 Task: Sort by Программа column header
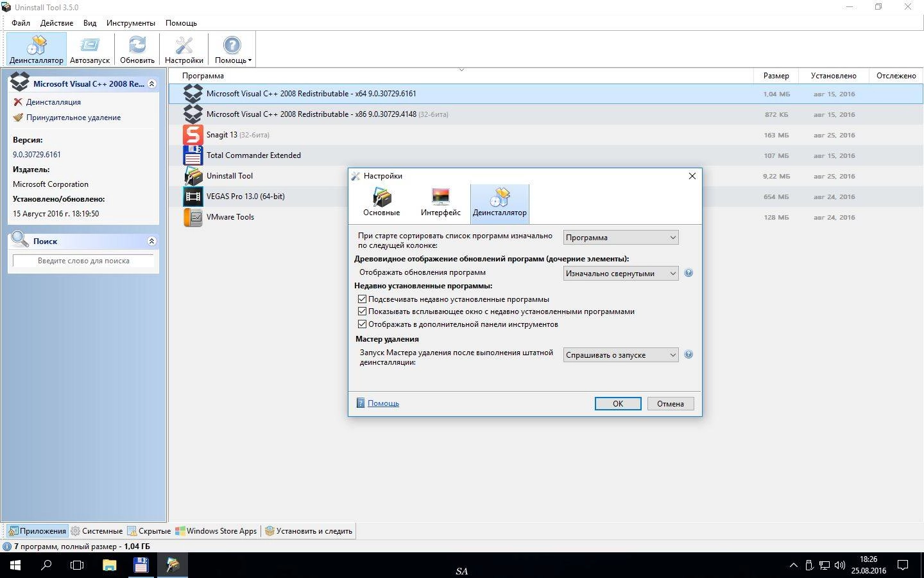tap(461, 76)
